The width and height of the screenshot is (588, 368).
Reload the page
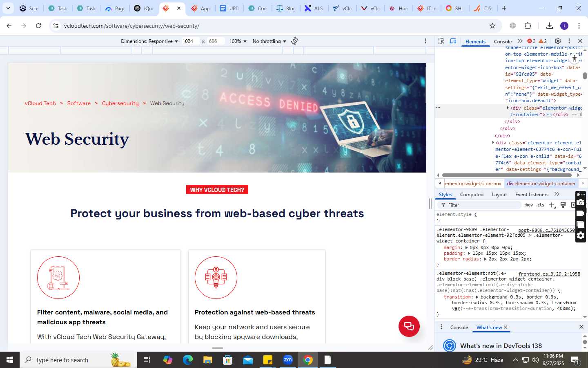coord(38,26)
